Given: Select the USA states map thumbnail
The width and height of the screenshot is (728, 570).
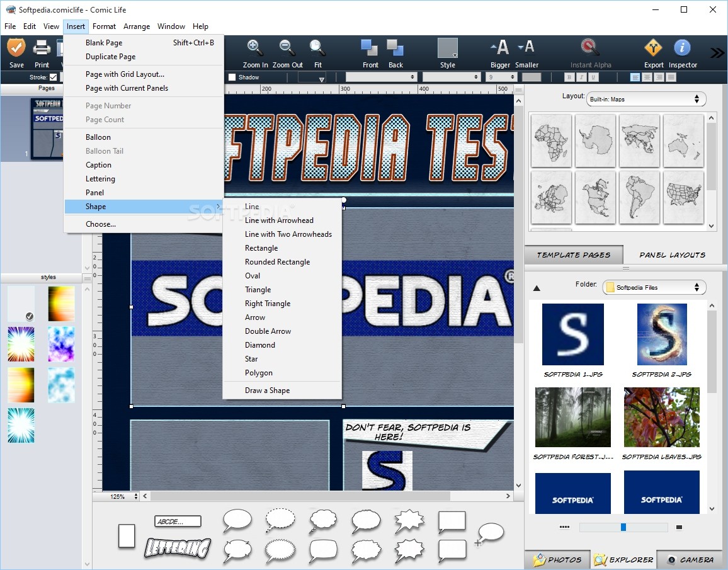Looking at the screenshot, I should pos(683,197).
